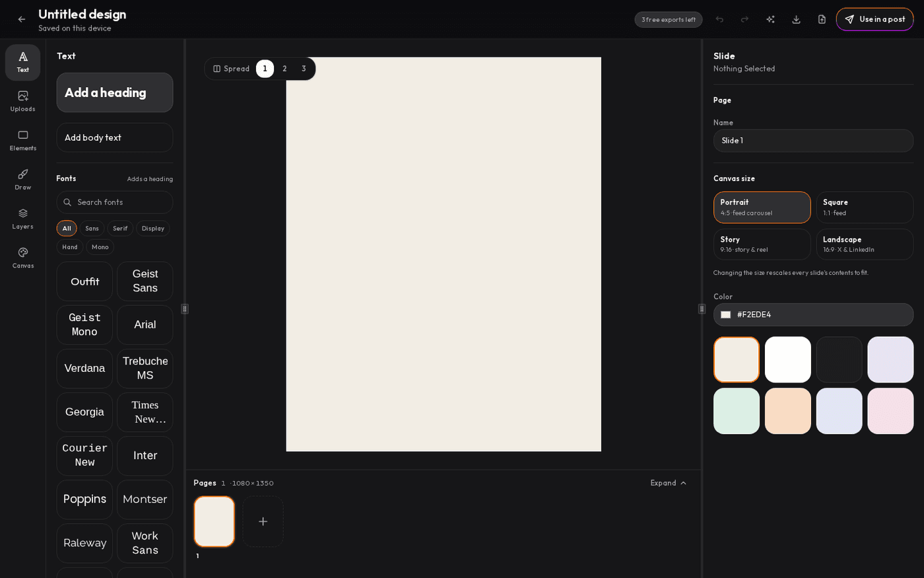Screen dimensions: 924x578
Task: Filter fonts by Sans
Action: [92, 229]
